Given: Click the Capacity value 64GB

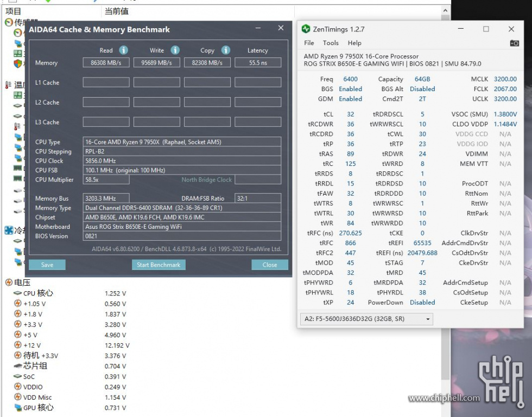Looking at the screenshot, I should pyautogui.click(x=422, y=79).
